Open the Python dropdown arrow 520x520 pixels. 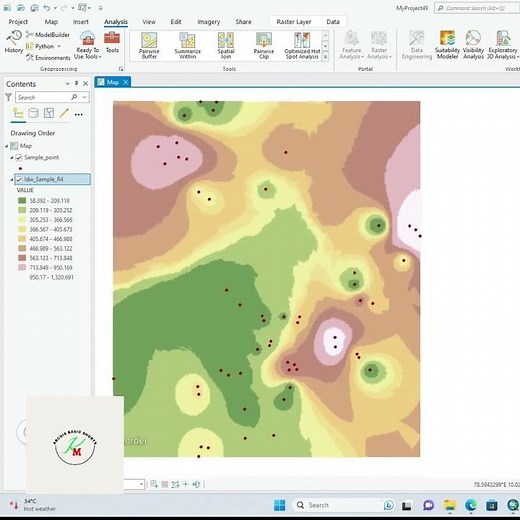[x=59, y=46]
